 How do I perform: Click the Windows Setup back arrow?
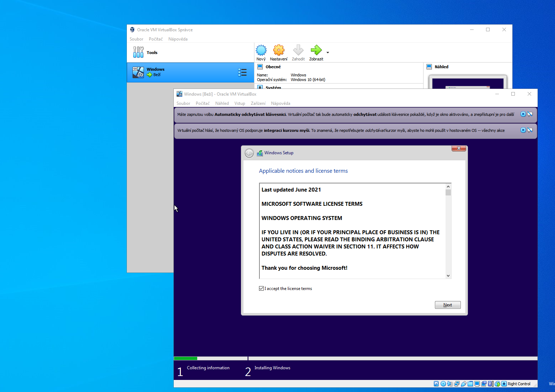pyautogui.click(x=249, y=153)
